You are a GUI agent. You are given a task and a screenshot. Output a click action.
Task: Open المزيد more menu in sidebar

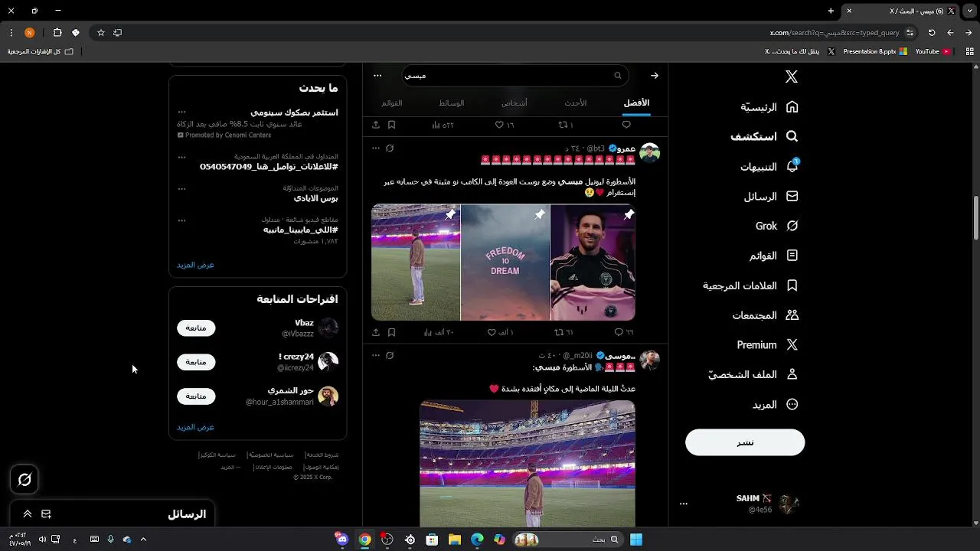coord(776,404)
